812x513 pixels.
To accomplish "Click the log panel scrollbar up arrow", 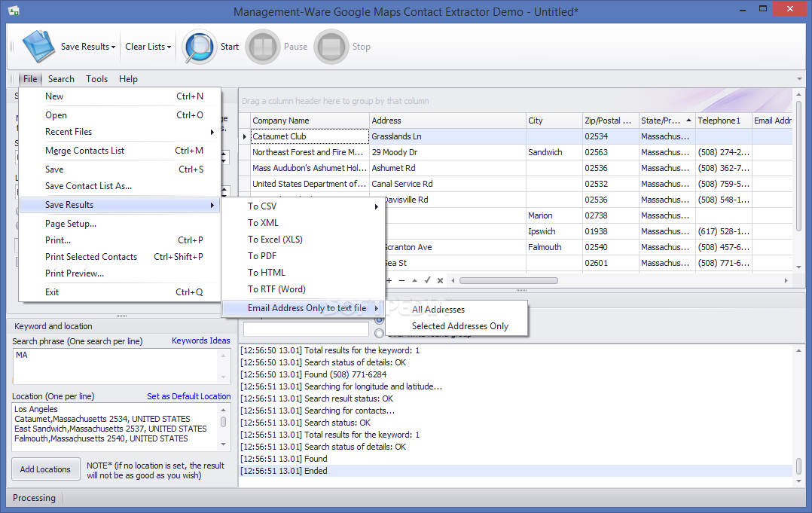I will 798,350.
